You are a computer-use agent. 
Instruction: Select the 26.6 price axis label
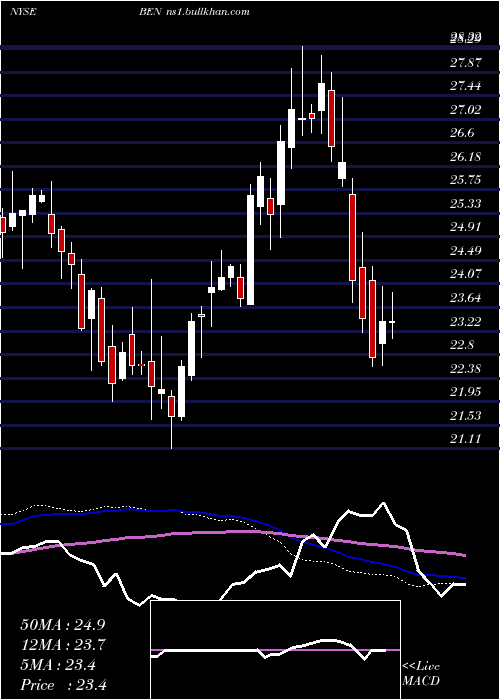[x=462, y=133]
